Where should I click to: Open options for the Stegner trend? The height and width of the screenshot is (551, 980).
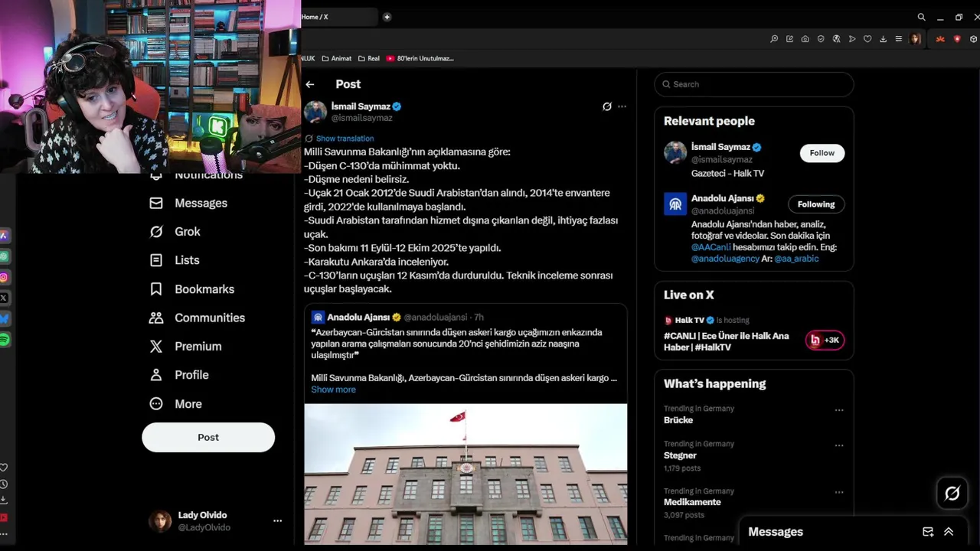839,445
